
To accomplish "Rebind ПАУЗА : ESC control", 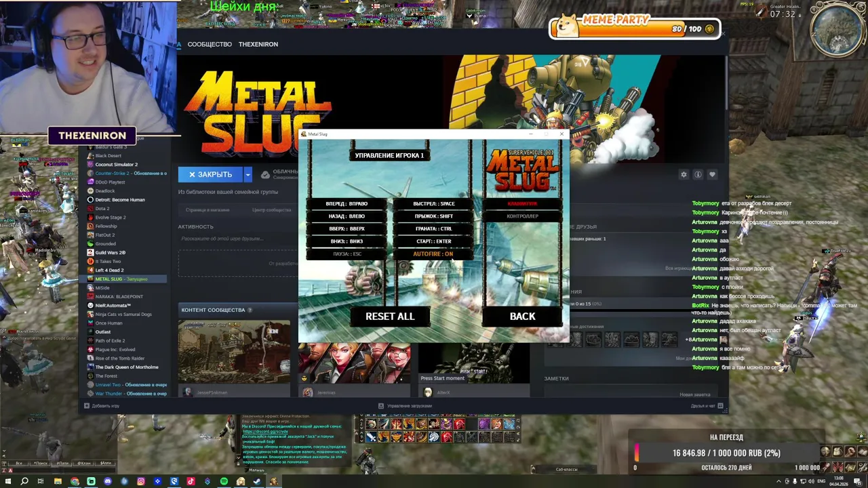I will pos(347,254).
